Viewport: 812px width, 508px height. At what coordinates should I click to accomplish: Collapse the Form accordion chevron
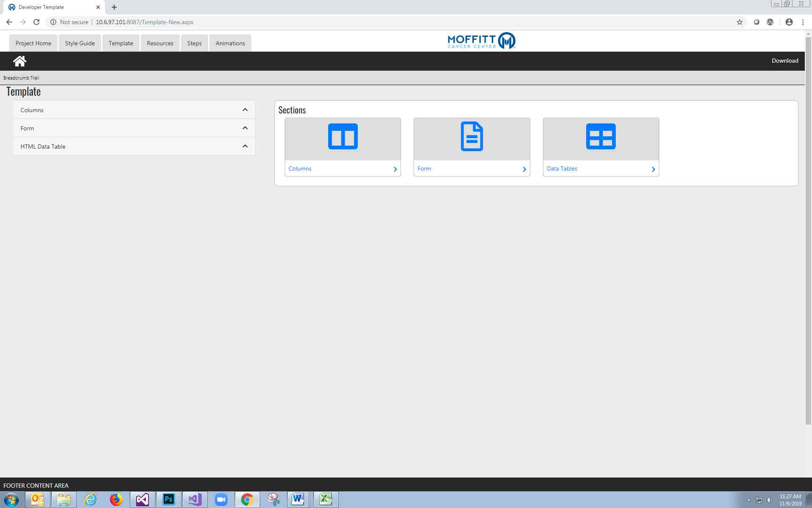pyautogui.click(x=245, y=128)
